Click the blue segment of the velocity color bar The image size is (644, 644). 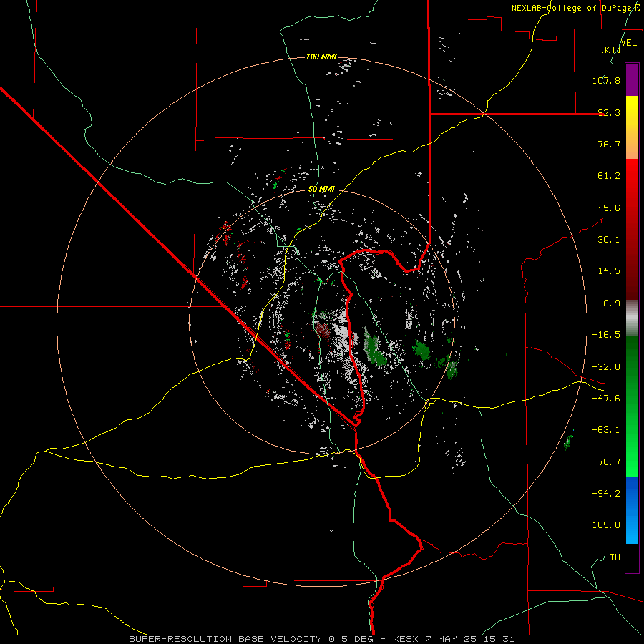(632, 510)
